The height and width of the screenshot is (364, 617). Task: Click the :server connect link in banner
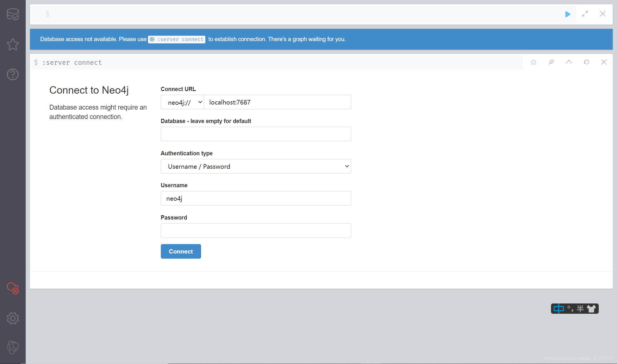pyautogui.click(x=177, y=39)
